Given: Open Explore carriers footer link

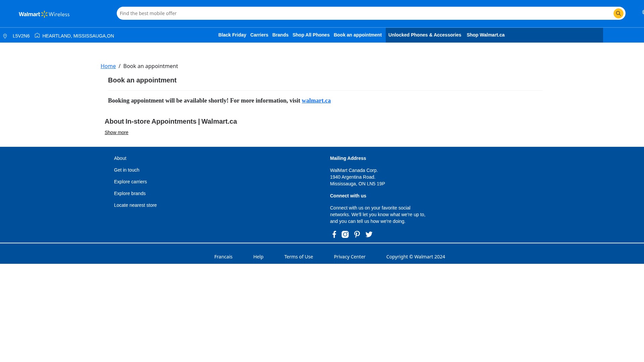Looking at the screenshot, I should (x=130, y=182).
